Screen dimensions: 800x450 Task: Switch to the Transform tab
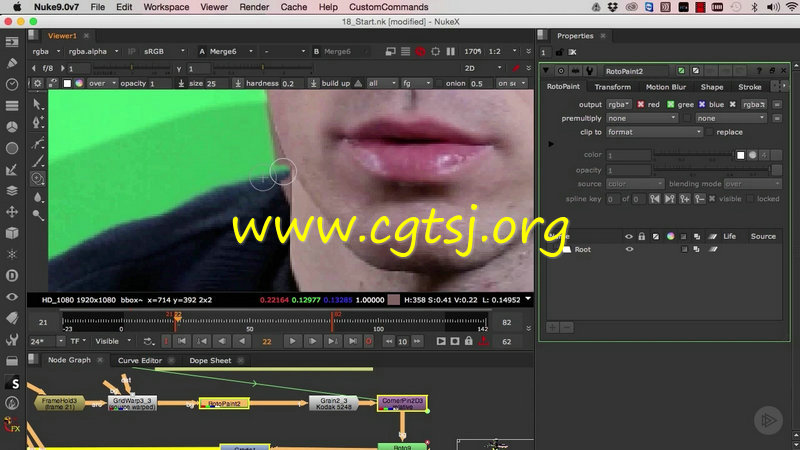613,87
